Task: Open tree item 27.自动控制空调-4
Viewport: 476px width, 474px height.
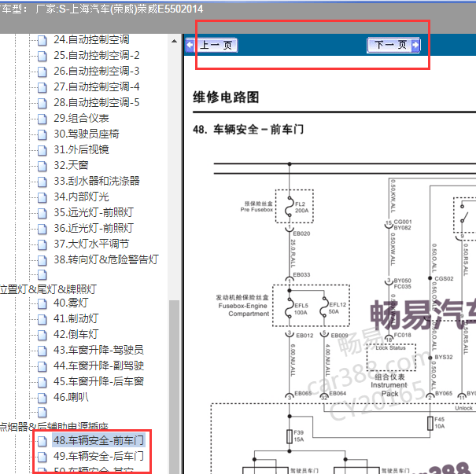Action: tap(97, 87)
